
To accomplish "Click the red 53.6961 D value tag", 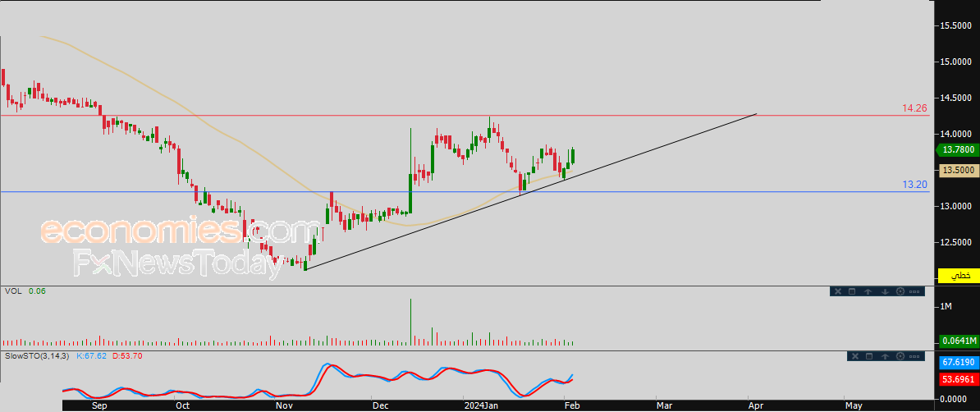I will click(x=958, y=379).
